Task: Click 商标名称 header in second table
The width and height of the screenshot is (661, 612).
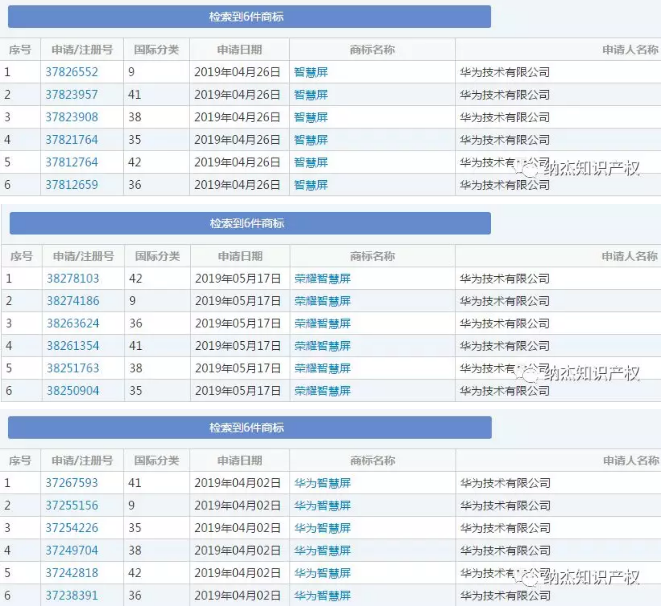Action: [x=372, y=256]
